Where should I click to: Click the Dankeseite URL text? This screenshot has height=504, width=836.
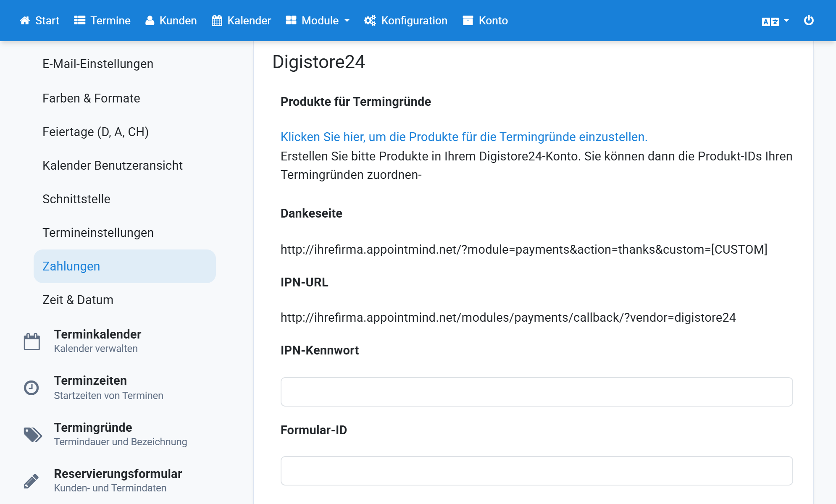tap(524, 249)
